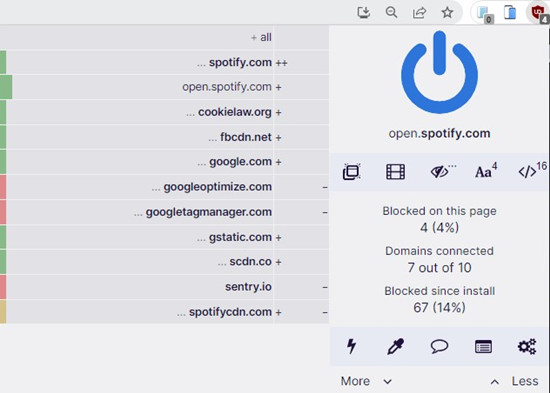Select the googleoptimize.com domain row

165,187
